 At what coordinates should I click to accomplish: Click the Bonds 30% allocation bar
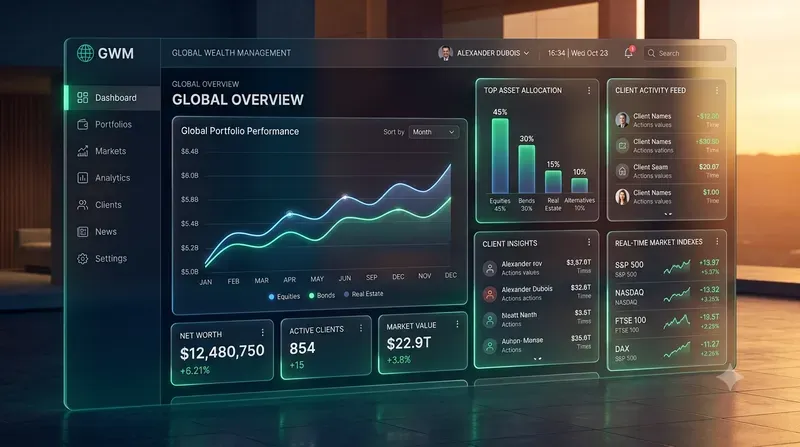[527, 169]
